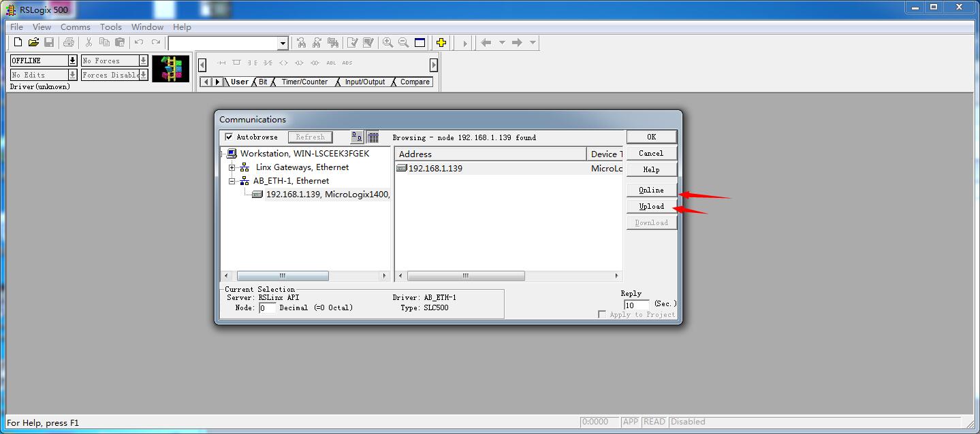The image size is (980, 434).
Task: Click the Redo arrow icon
Action: click(x=155, y=42)
